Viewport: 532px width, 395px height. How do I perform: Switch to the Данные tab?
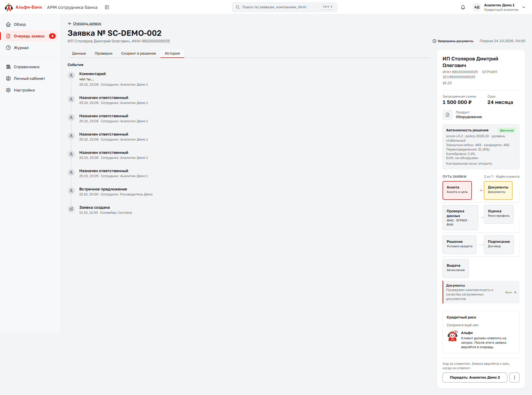click(x=79, y=53)
